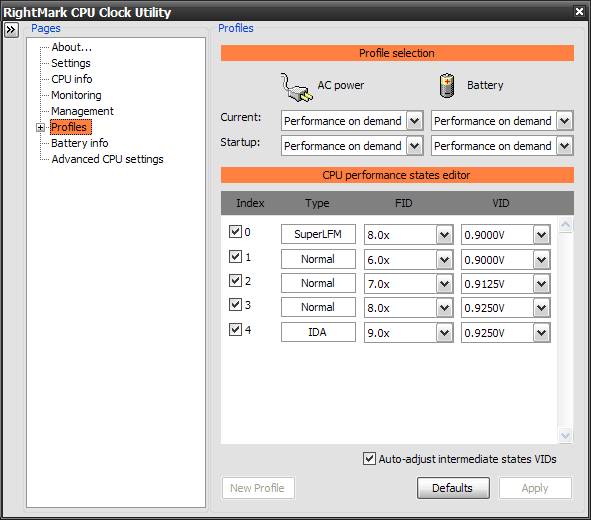This screenshot has width=591, height=520.
Task: Click the Type column header
Action: tap(317, 203)
